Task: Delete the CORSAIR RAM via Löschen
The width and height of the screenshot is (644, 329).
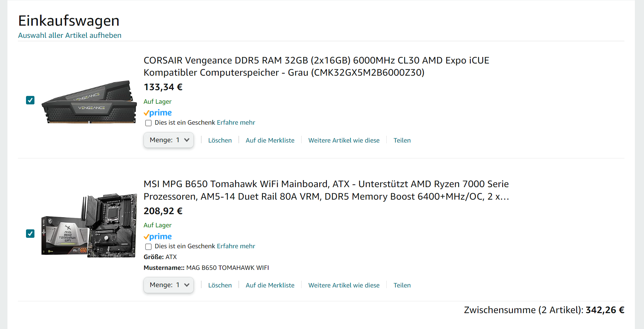Action: pos(220,141)
